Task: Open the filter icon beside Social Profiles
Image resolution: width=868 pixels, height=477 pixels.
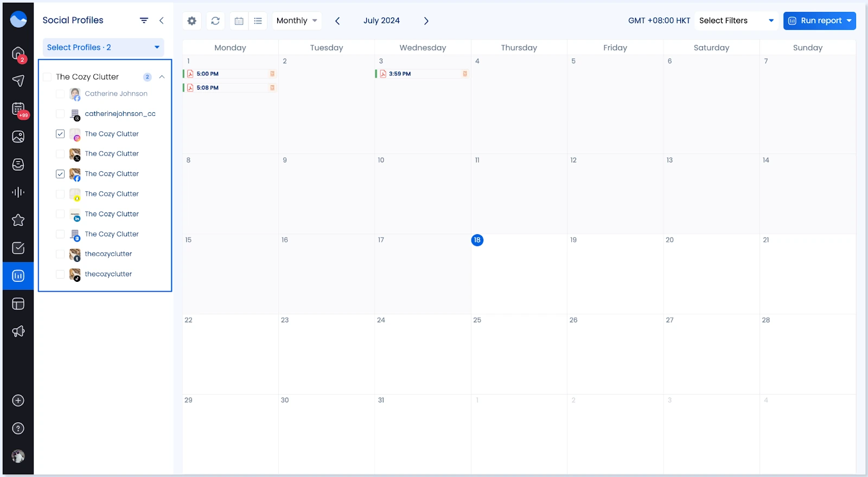Action: (144, 21)
